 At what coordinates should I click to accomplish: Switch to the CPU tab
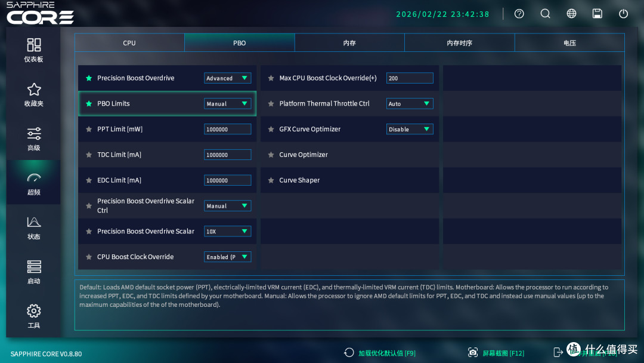129,43
